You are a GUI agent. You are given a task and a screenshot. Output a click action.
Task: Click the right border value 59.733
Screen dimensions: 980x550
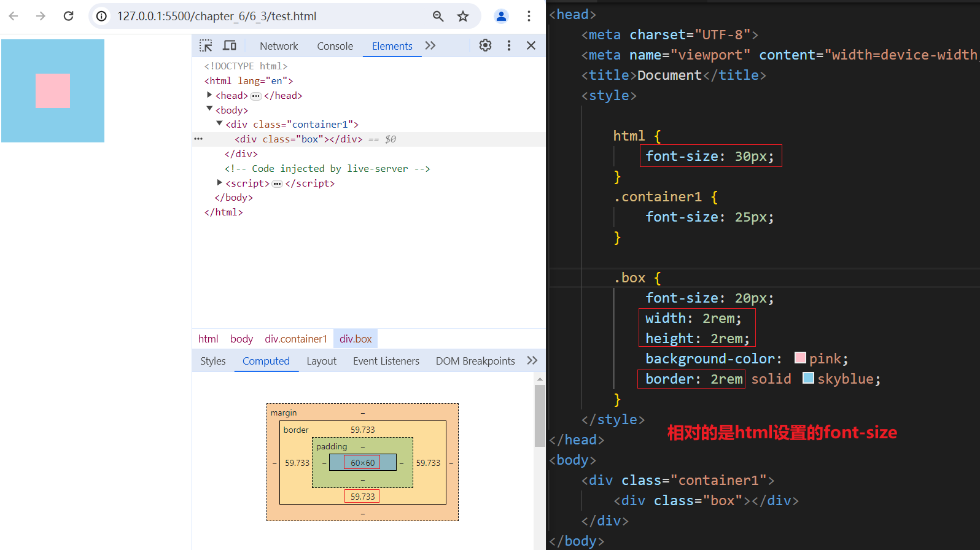[428, 463]
